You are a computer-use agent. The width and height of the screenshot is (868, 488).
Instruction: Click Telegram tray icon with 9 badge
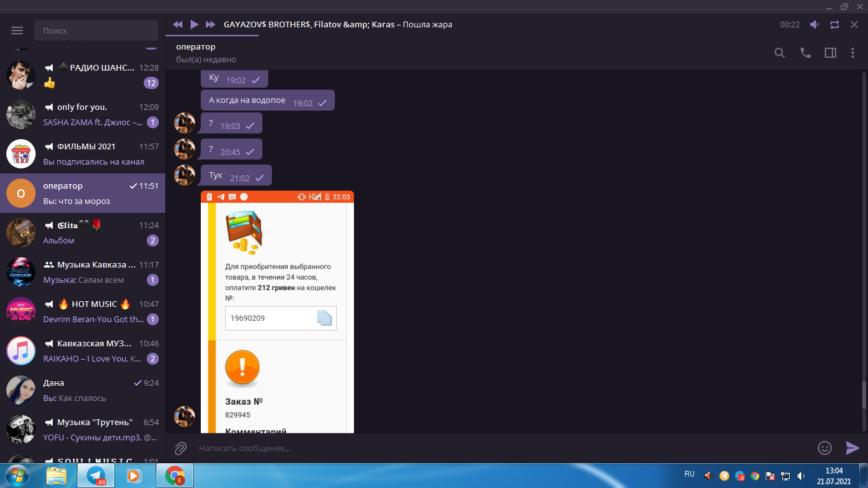740,475
